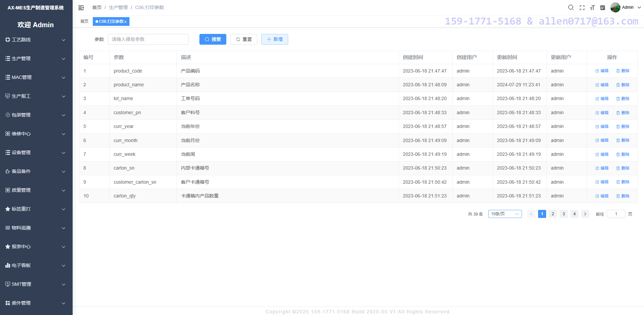
Task: Edit the product_code row
Action: point(602,71)
